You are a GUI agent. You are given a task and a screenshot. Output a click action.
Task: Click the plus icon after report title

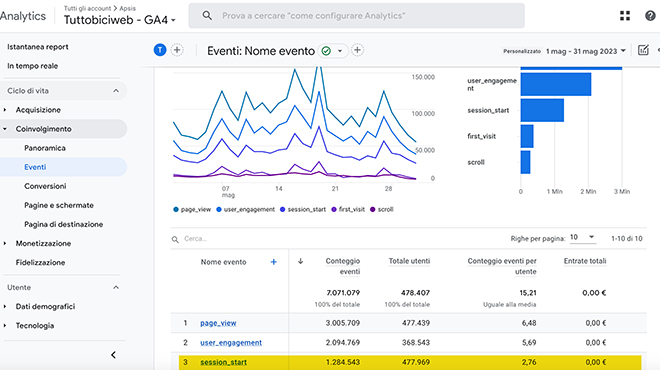coord(357,51)
